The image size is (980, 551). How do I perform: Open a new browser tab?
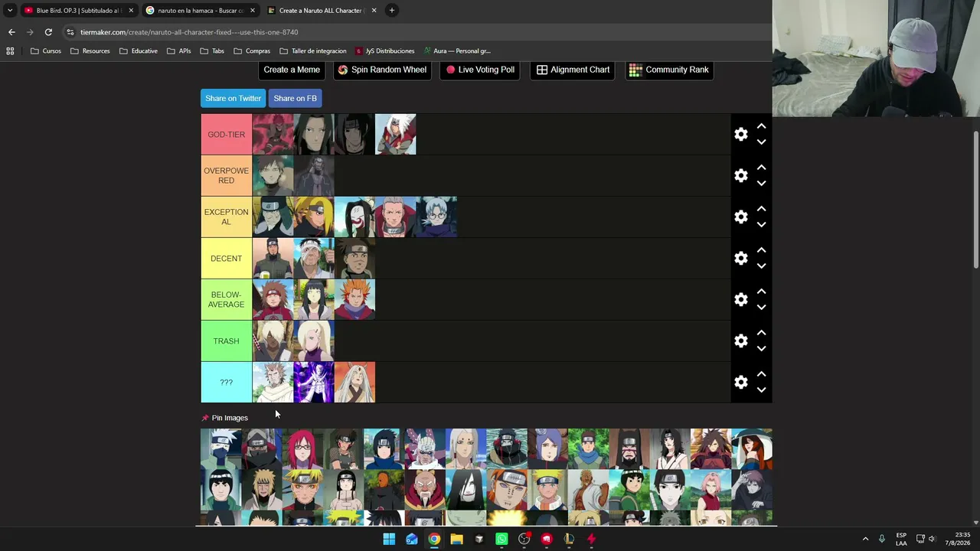point(391,10)
